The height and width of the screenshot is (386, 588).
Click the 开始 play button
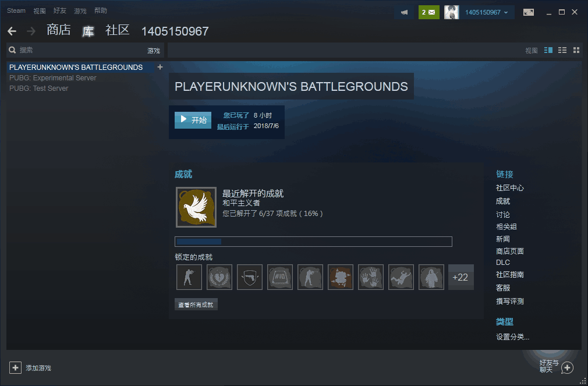point(193,120)
